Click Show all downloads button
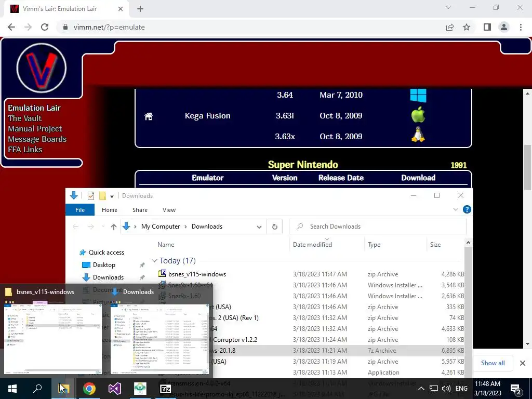The width and height of the screenshot is (532, 399). 493,363
